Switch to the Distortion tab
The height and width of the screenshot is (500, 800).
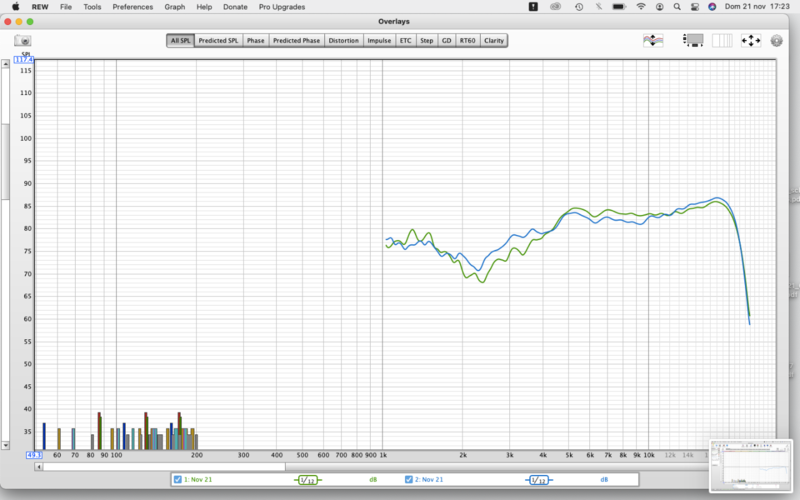[x=343, y=41]
